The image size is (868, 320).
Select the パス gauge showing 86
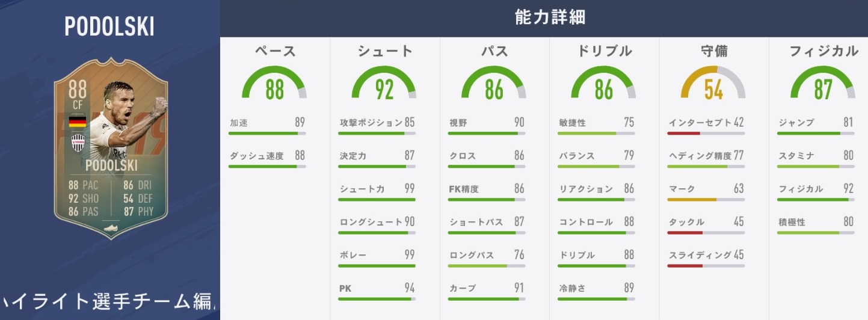pos(494,84)
